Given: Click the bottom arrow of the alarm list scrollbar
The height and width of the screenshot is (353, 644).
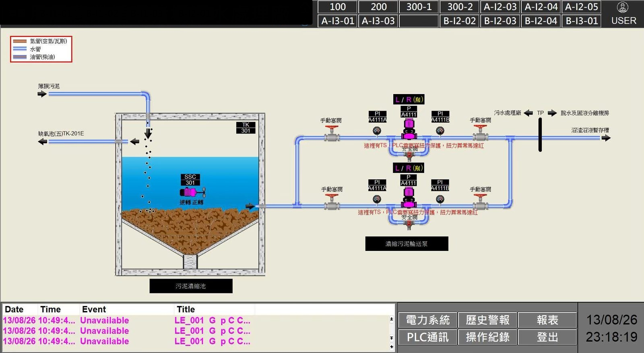Looking at the screenshot, I should click(391, 347).
